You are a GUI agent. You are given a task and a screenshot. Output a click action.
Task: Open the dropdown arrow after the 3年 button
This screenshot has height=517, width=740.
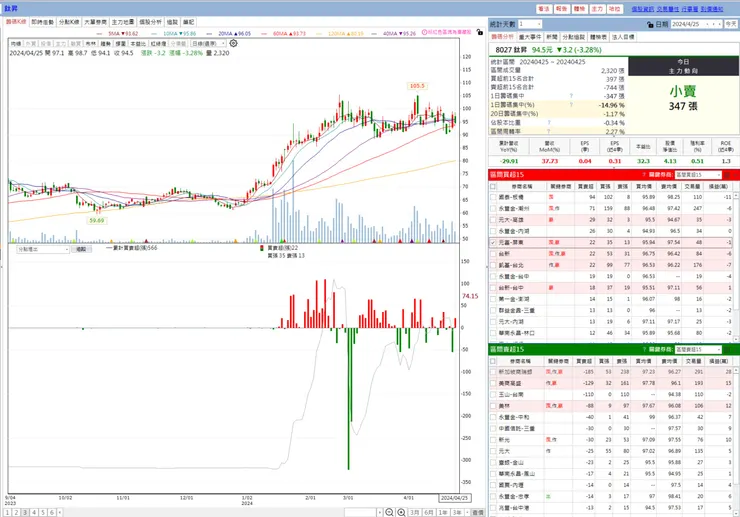pos(467,512)
